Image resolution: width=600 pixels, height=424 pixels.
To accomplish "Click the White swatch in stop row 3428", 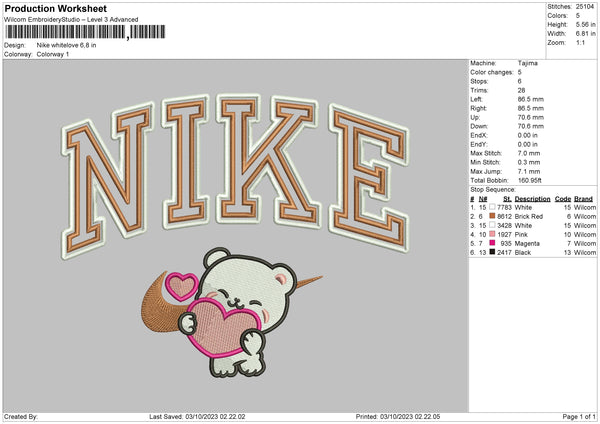I will (492, 225).
